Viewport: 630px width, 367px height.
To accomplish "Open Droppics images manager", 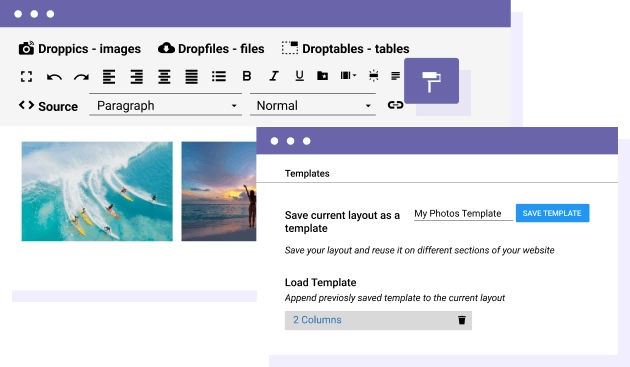I will click(80, 49).
